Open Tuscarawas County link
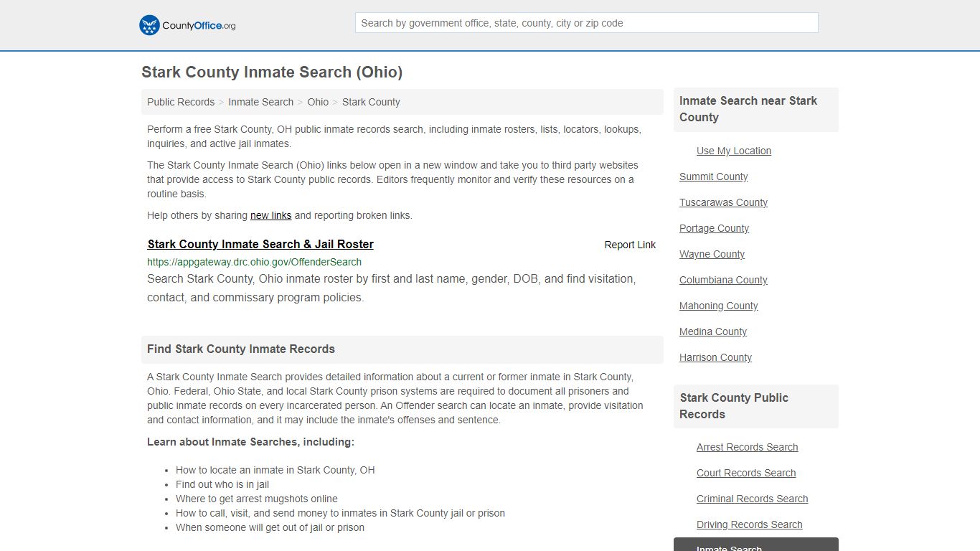Image resolution: width=980 pixels, height=551 pixels. tap(723, 202)
